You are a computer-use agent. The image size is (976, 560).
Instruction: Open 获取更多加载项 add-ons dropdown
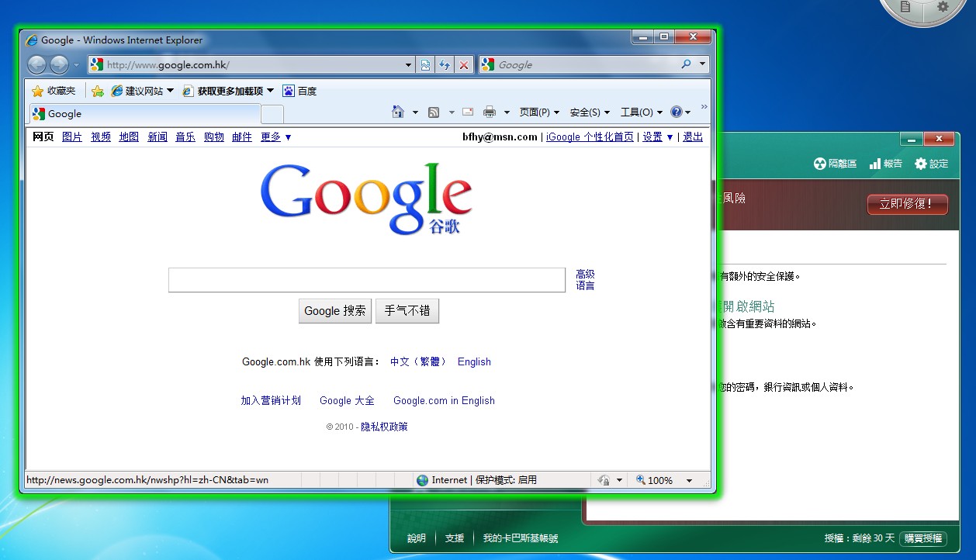click(229, 91)
